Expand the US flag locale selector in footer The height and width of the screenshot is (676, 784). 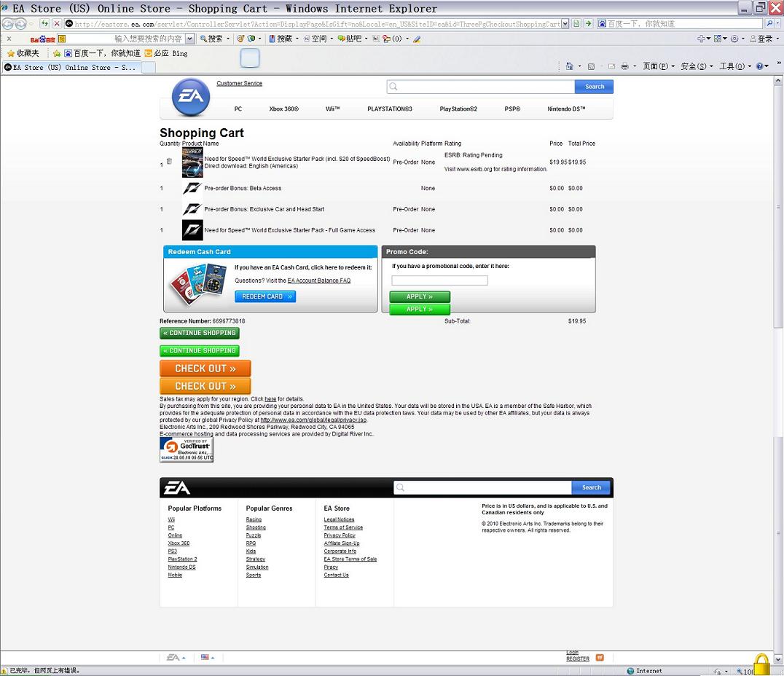click(207, 657)
